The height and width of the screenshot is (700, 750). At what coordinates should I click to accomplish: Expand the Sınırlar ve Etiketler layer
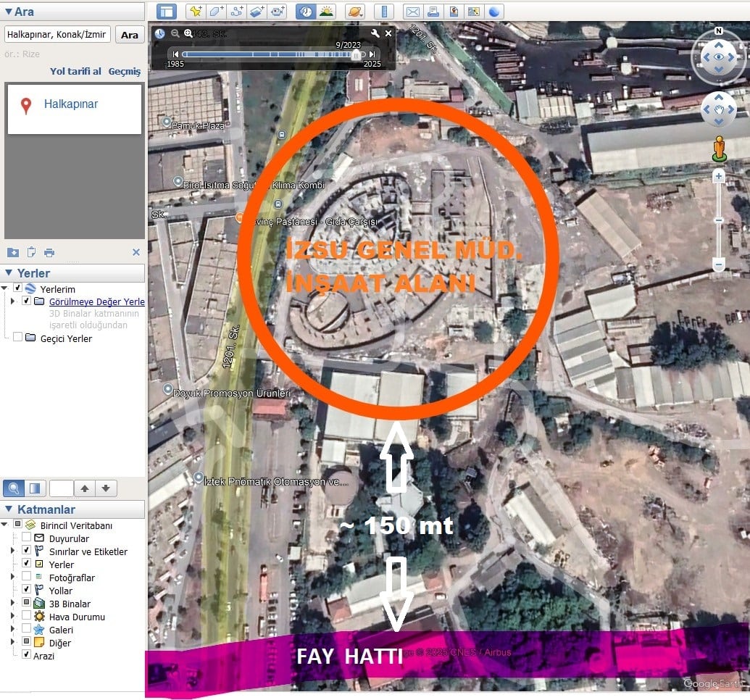point(12,551)
